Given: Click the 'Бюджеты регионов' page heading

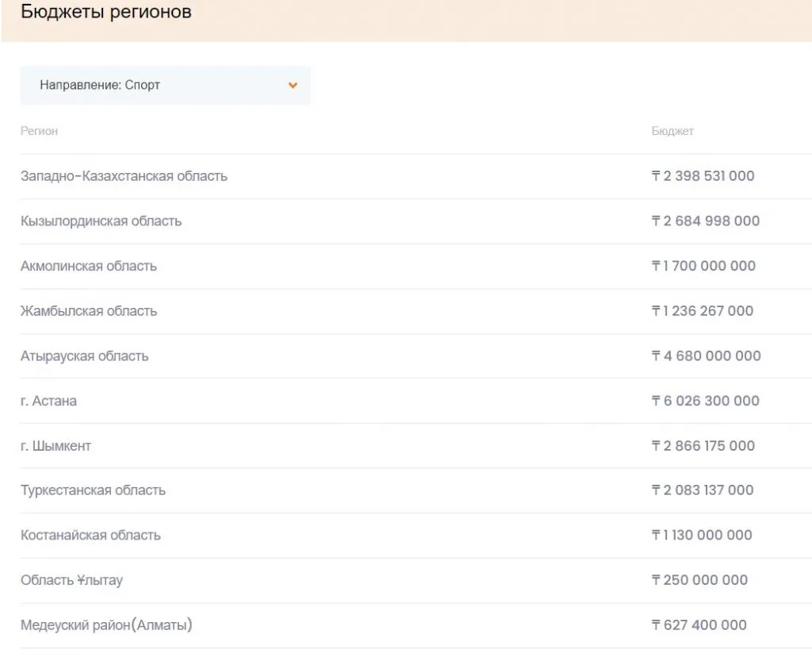Looking at the screenshot, I should coord(105,13).
